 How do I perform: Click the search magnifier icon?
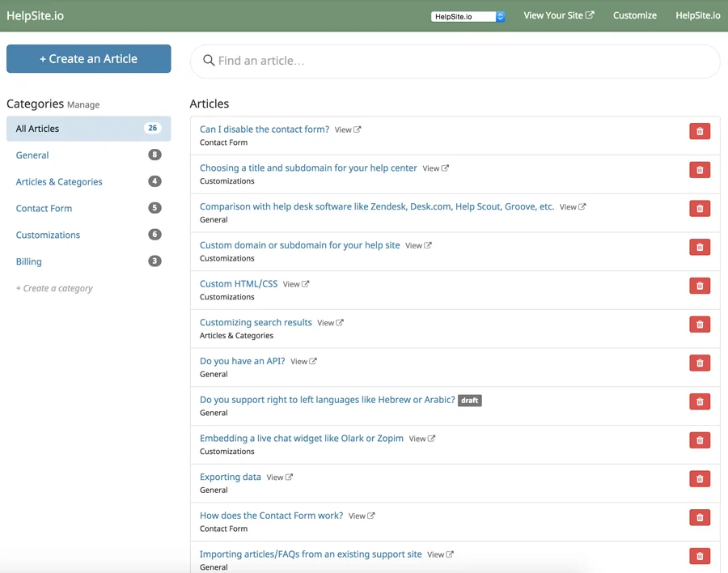[209, 61]
